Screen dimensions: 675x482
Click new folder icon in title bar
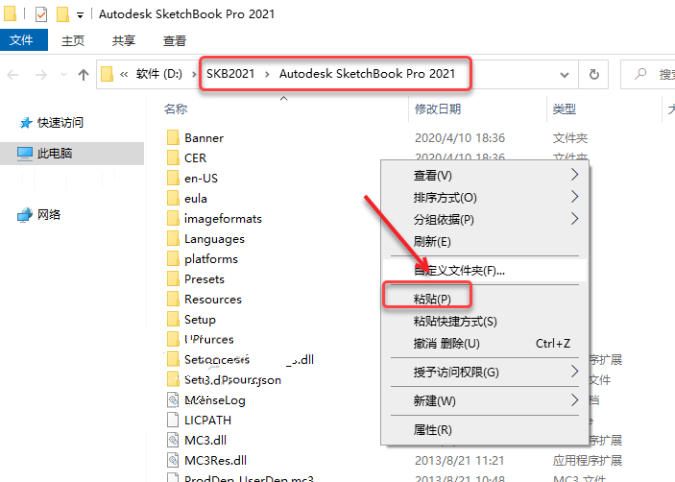(63, 14)
